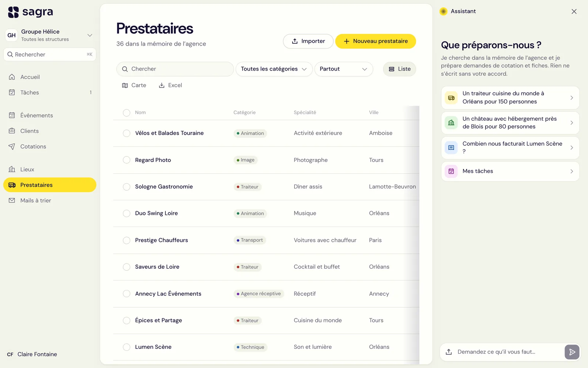
Task: Select the Vélos et Balades Touraine row checkbox
Action: pos(126,133)
